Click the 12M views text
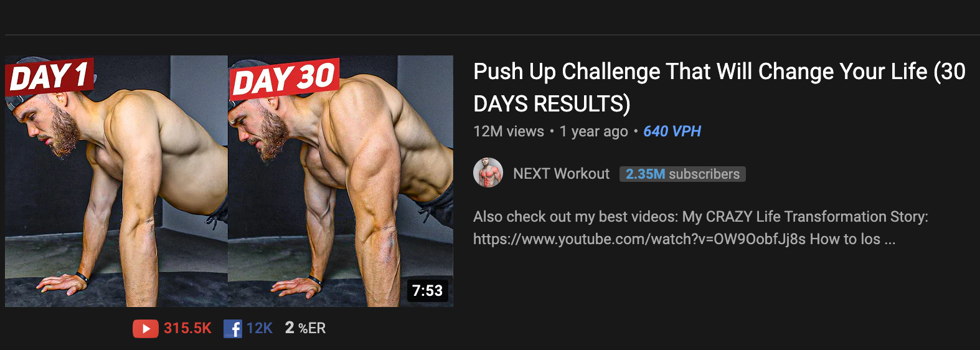The image size is (980, 350). coord(509,131)
